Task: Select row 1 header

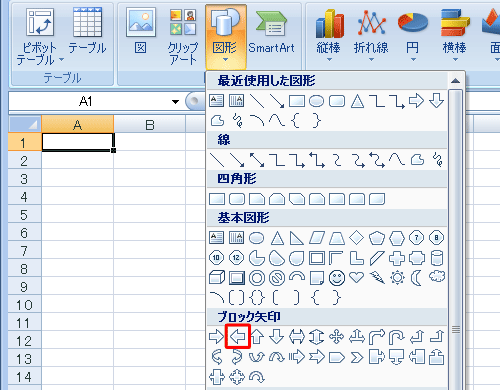Action: (24, 142)
